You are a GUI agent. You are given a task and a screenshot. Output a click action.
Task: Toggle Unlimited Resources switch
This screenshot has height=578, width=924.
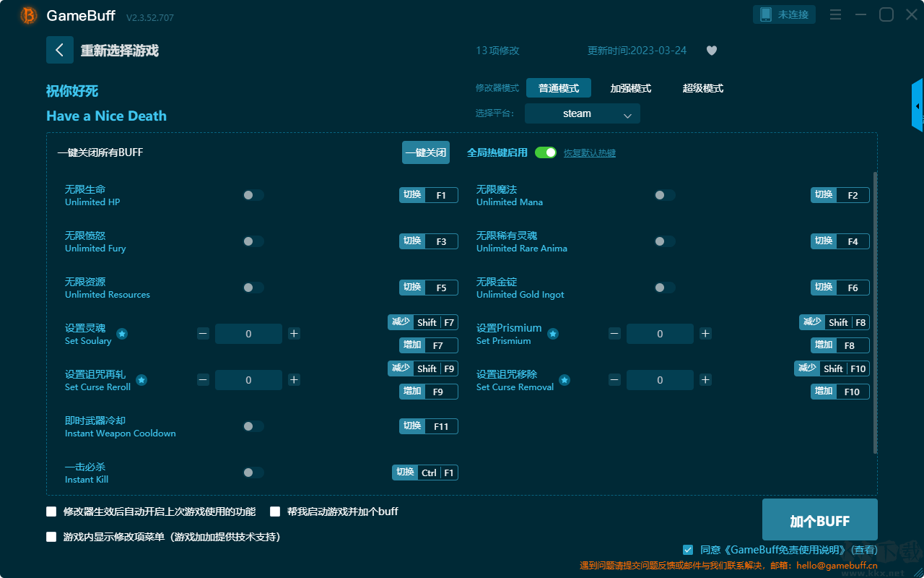pyautogui.click(x=253, y=288)
